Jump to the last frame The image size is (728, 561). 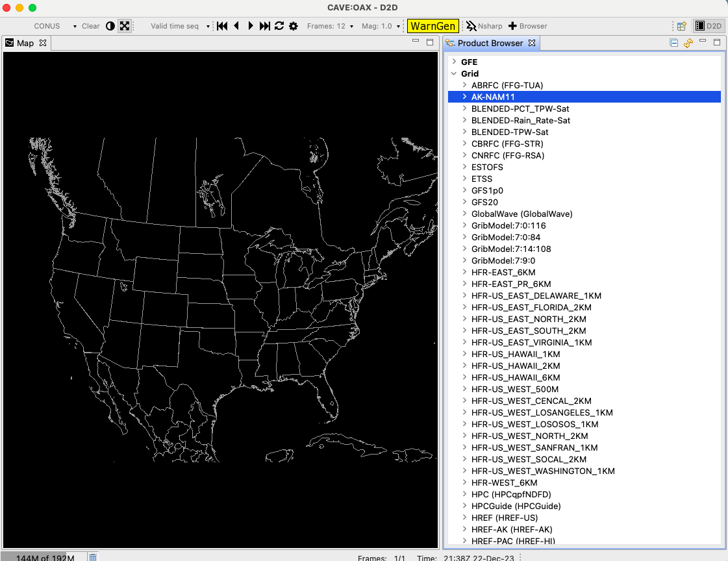[265, 26]
